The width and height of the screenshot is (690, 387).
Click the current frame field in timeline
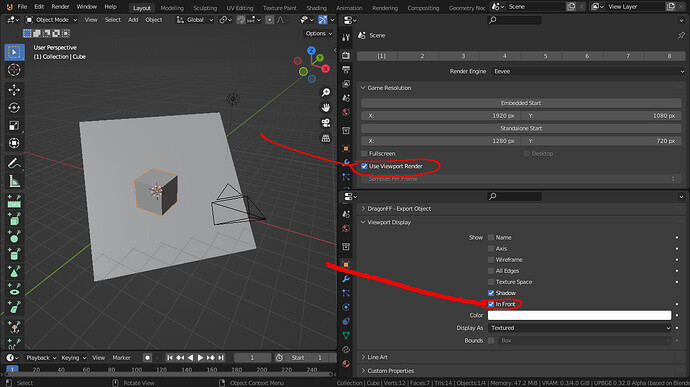252,358
